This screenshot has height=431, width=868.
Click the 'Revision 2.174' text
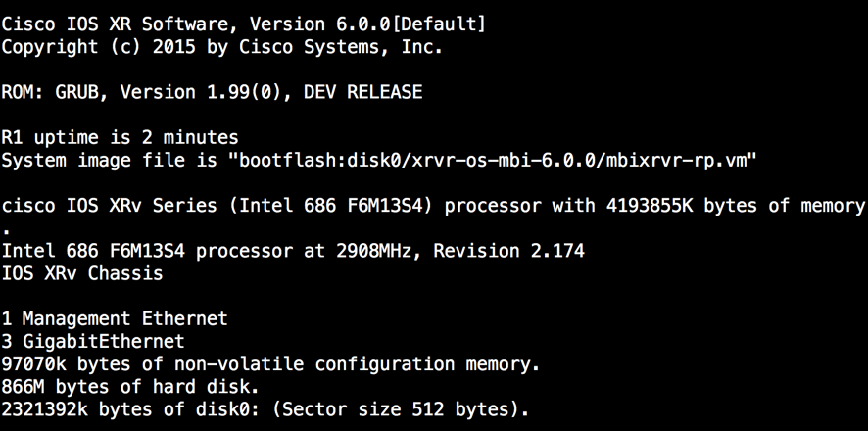coord(508,251)
